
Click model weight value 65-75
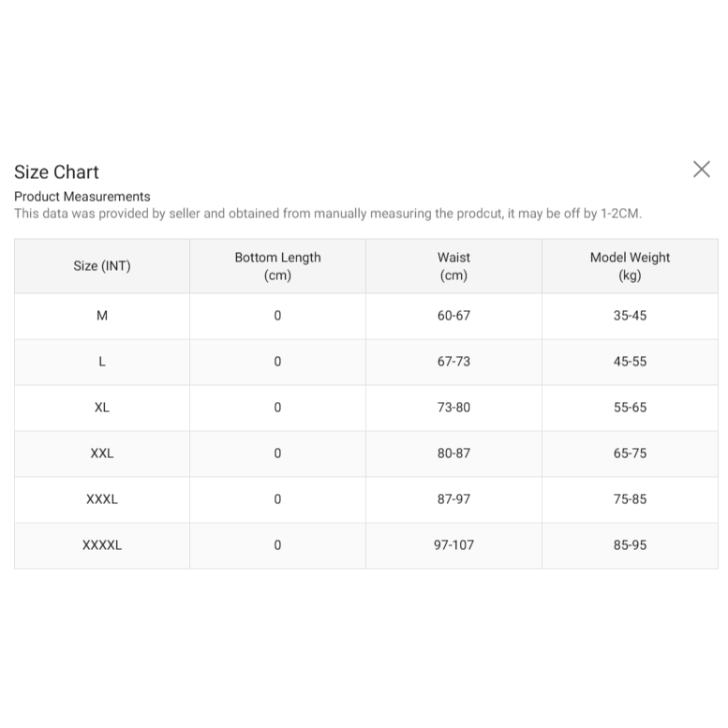[630, 453]
